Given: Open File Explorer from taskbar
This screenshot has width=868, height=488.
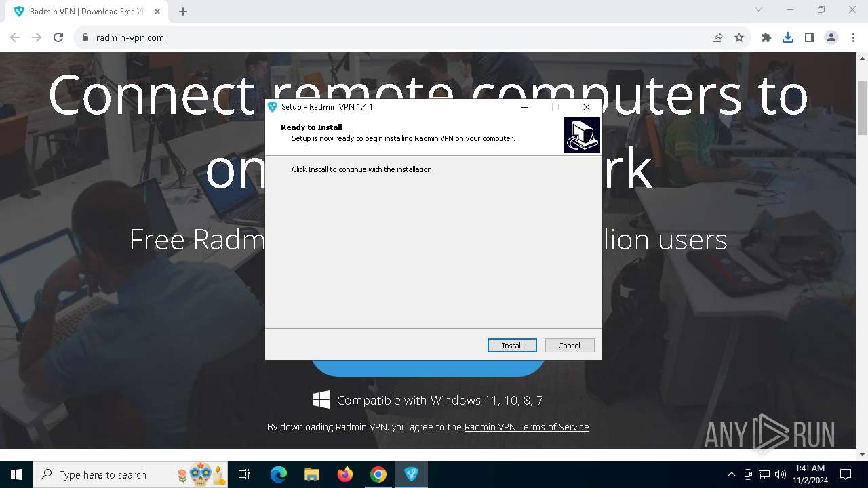Looking at the screenshot, I should tap(312, 474).
